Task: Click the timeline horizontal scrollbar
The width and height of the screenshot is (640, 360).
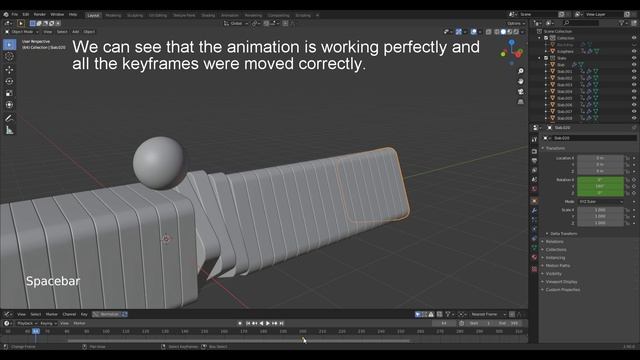Action: 238,340
